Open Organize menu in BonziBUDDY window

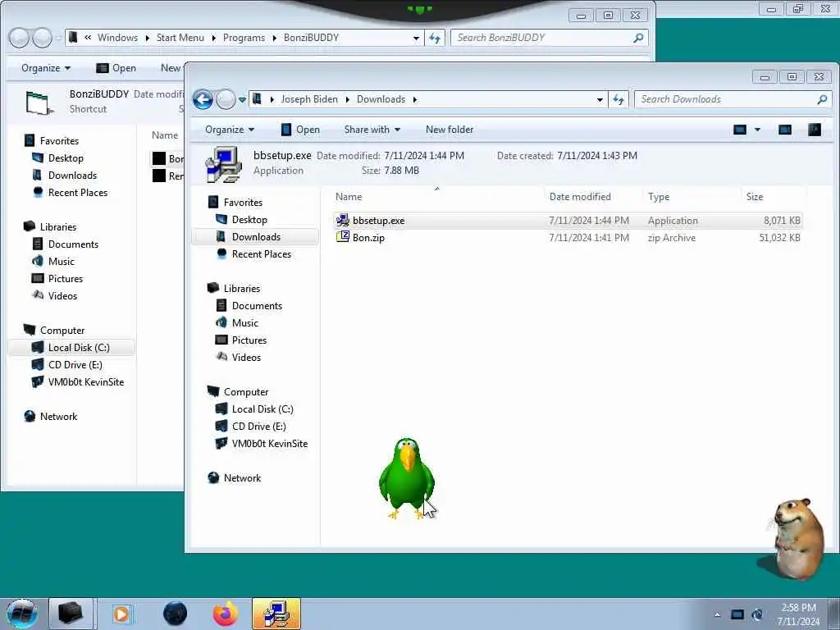pos(46,68)
